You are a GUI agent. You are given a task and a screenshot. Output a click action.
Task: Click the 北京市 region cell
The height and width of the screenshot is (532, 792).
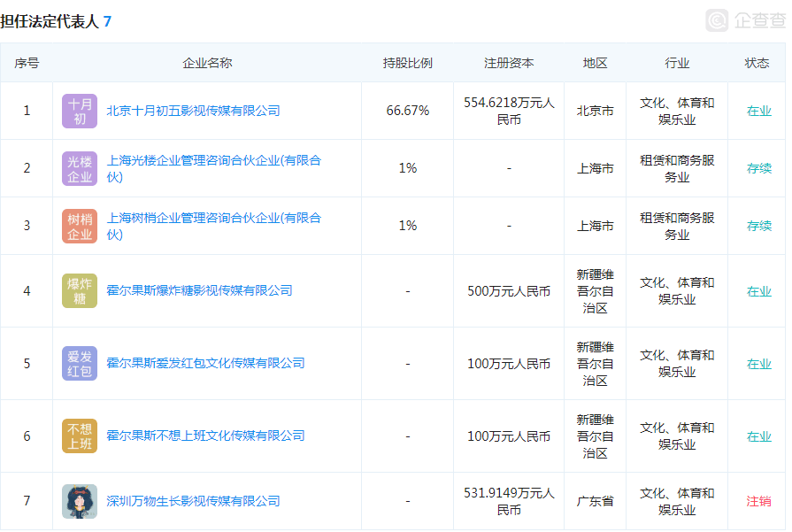coord(595,111)
